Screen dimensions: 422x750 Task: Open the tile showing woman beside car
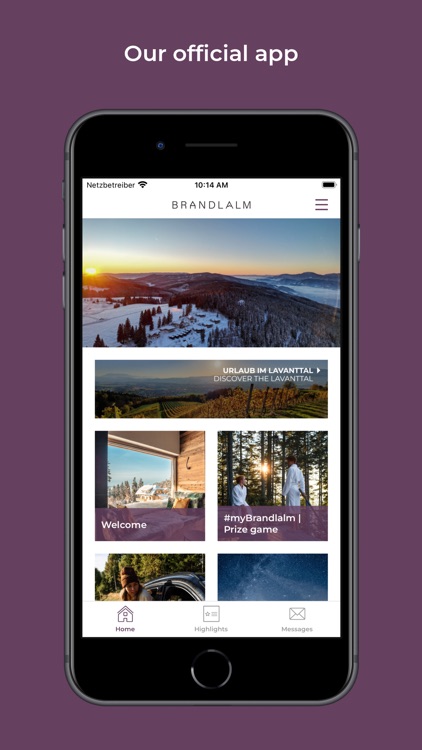150,577
